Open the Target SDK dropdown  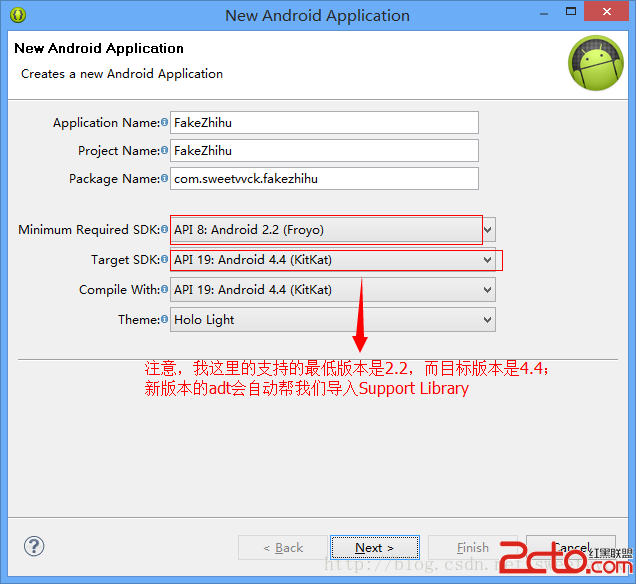point(333,260)
